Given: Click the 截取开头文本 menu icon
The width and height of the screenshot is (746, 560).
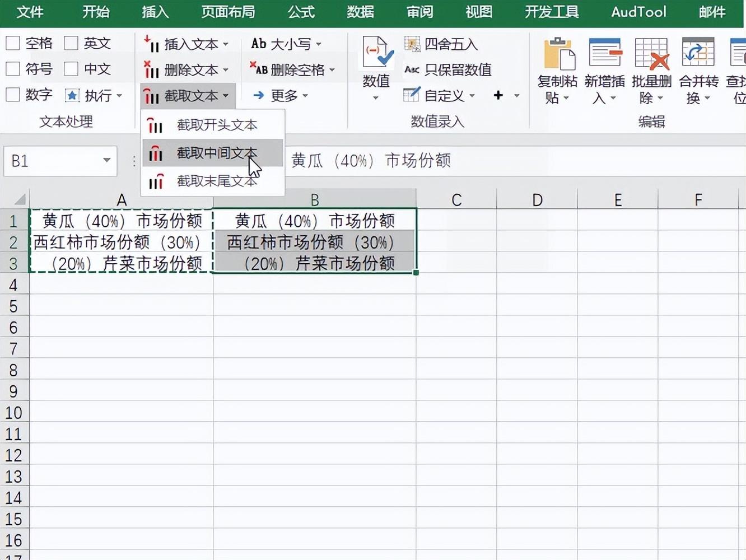Looking at the screenshot, I should tap(156, 125).
